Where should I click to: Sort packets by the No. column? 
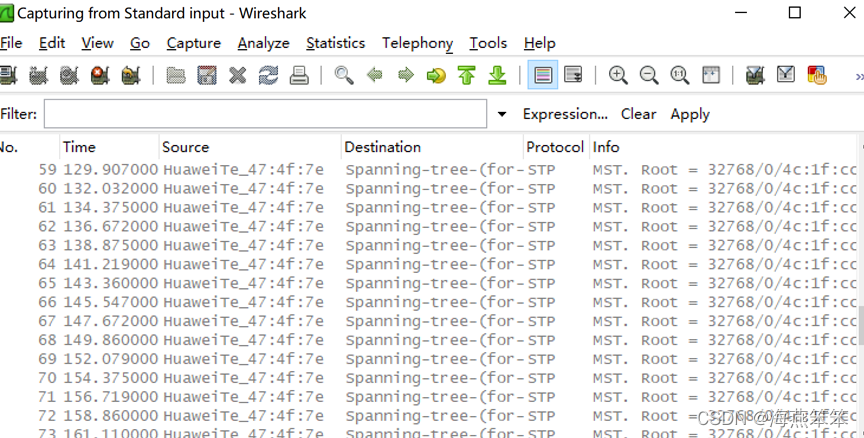coord(29,147)
